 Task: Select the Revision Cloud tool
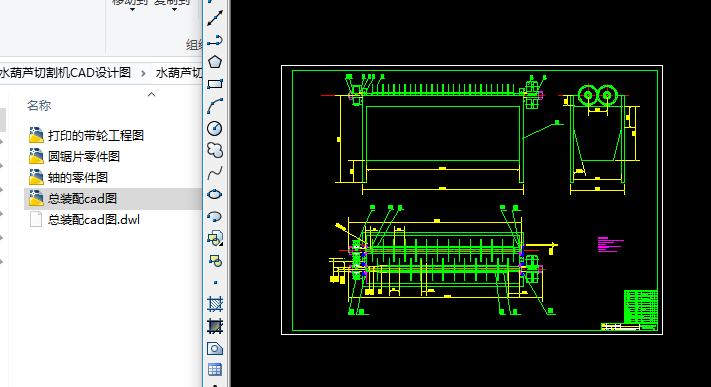coord(214,150)
